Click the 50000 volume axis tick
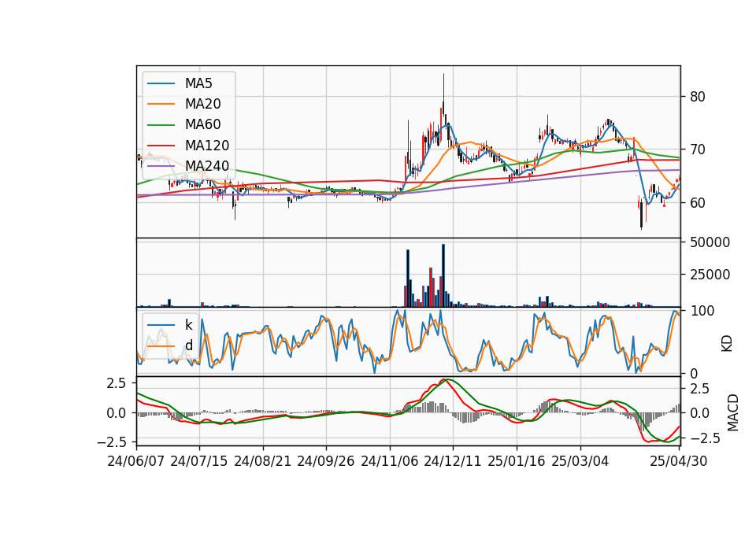 (x=710, y=242)
